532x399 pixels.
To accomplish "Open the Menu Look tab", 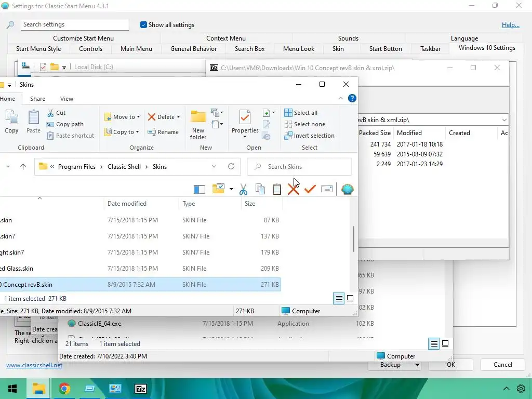I will coord(299,48).
